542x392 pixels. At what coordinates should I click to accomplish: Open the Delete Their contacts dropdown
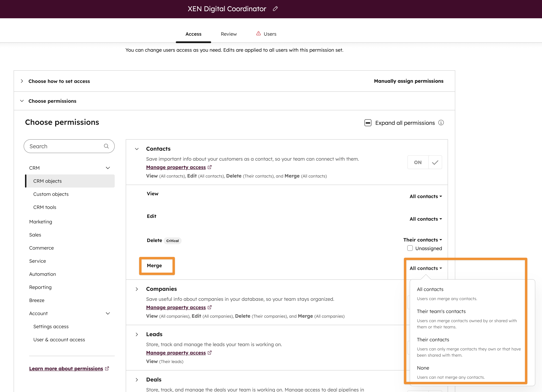pos(422,240)
